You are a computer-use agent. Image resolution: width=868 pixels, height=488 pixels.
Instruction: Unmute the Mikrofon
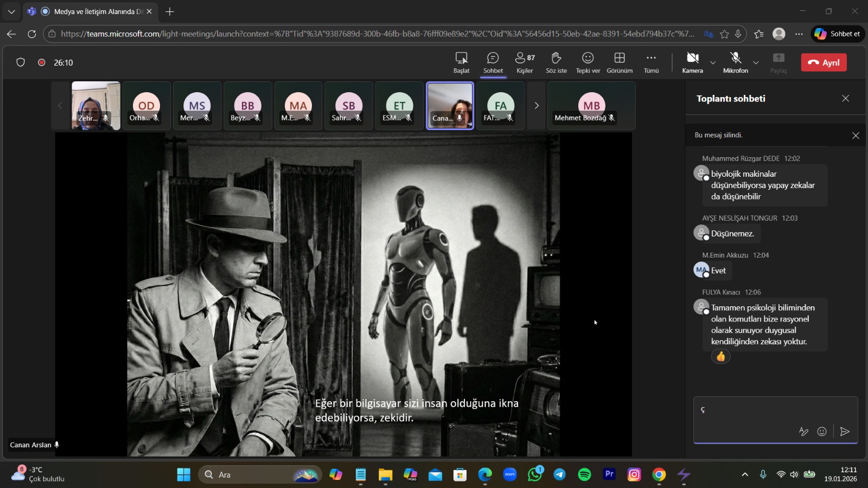pos(735,62)
